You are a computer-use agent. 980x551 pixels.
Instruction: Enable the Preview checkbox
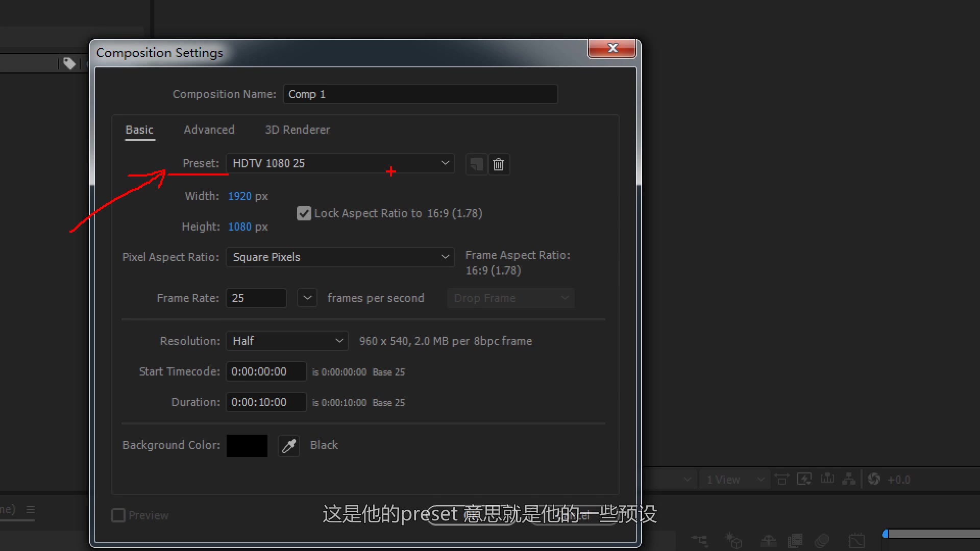point(118,515)
